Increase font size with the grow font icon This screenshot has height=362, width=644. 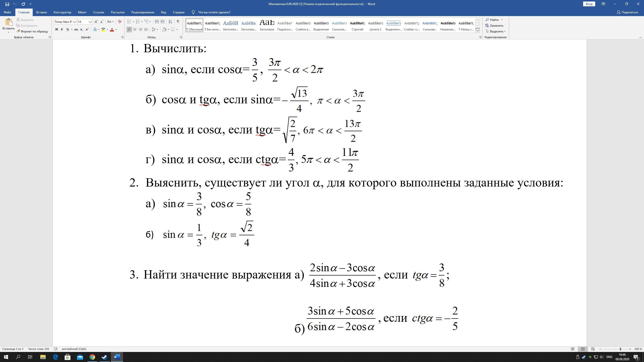[x=96, y=22]
